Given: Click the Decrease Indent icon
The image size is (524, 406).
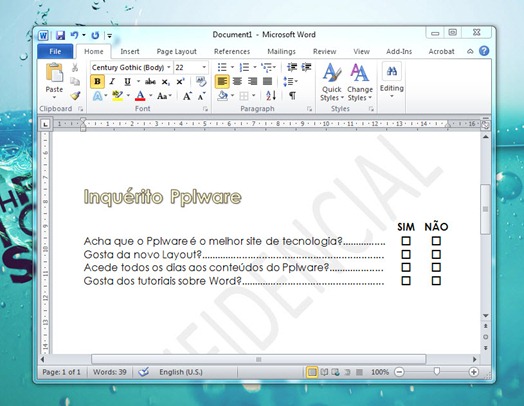Looking at the screenshot, I should (x=292, y=67).
